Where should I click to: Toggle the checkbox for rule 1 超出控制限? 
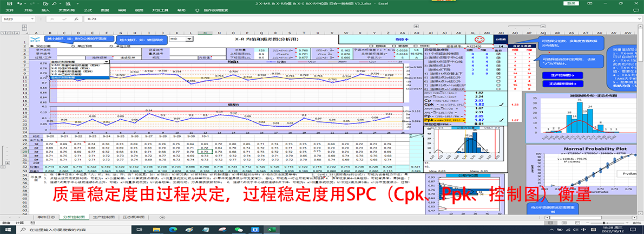click(498, 54)
